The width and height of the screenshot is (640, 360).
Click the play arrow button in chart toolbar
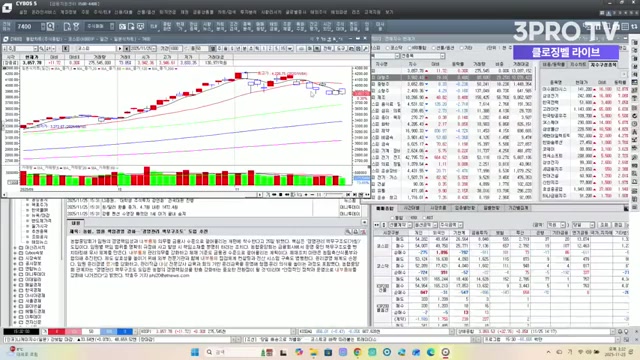(x=120, y=49)
